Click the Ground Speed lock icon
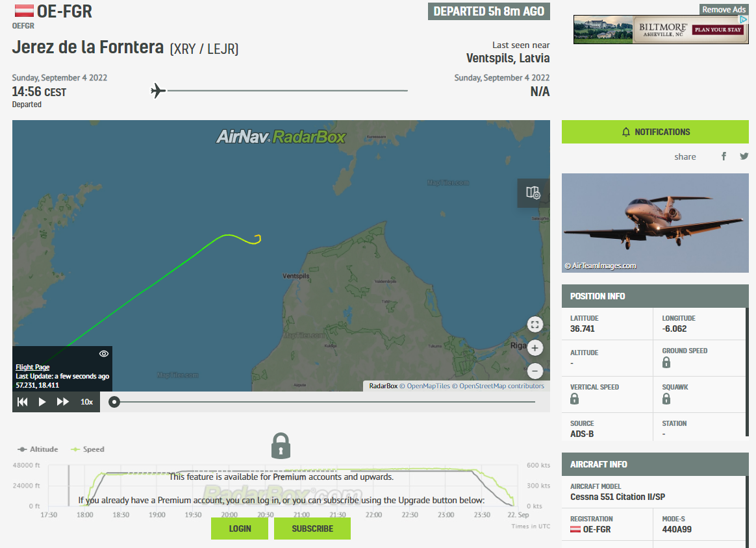Image resolution: width=756 pixels, height=548 pixels. coord(666,362)
